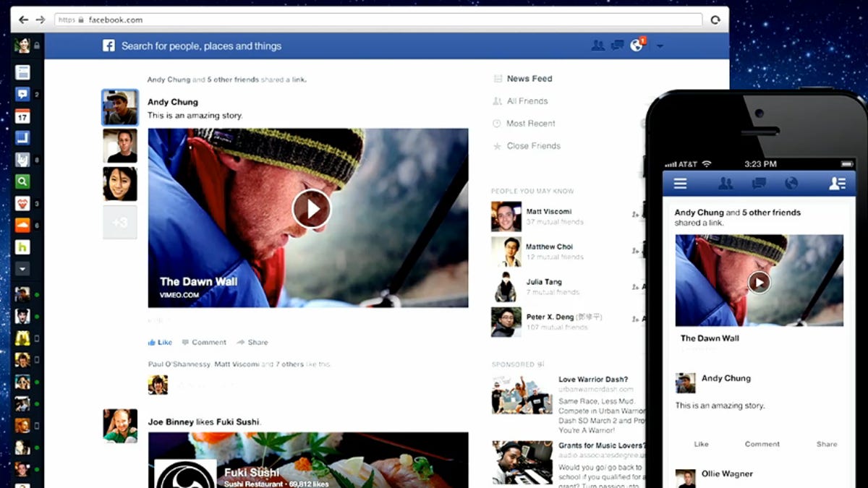Open globe notifications with red badge
The height and width of the screenshot is (488, 868).
[637, 46]
